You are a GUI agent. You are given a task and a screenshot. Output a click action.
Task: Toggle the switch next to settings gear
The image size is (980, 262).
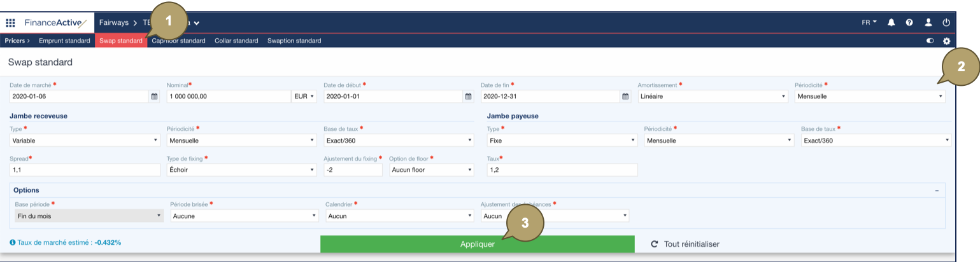coord(930,41)
